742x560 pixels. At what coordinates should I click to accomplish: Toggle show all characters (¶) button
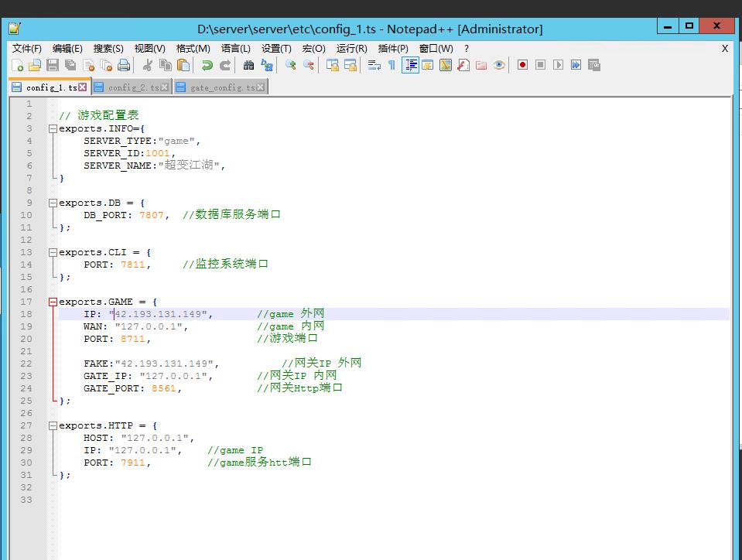point(392,66)
